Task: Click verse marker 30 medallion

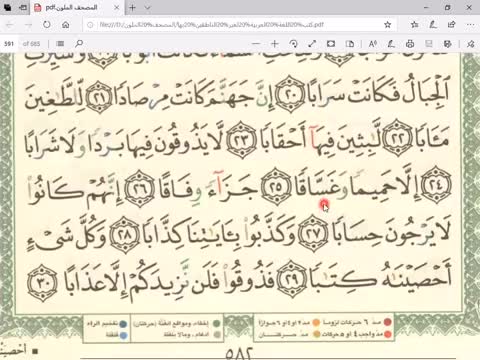Action: click(42, 283)
